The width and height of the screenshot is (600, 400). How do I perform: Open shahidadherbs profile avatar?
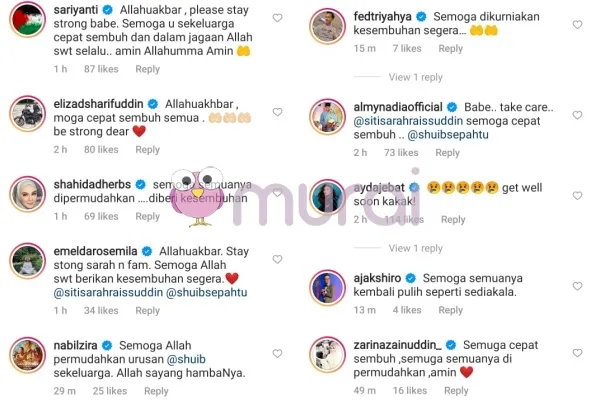[28, 194]
